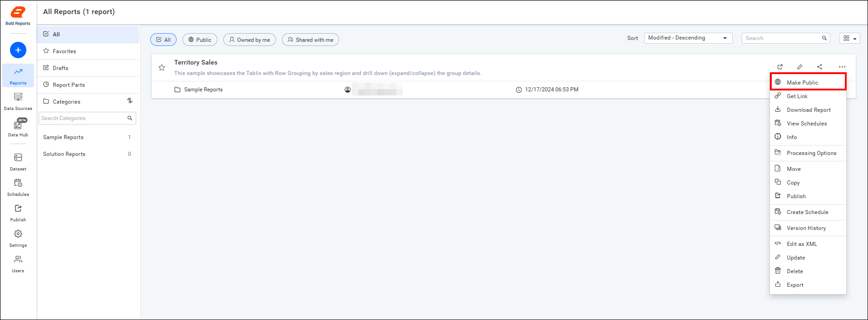The height and width of the screenshot is (320, 868).
Task: Open Report Parts list
Action: (88, 85)
